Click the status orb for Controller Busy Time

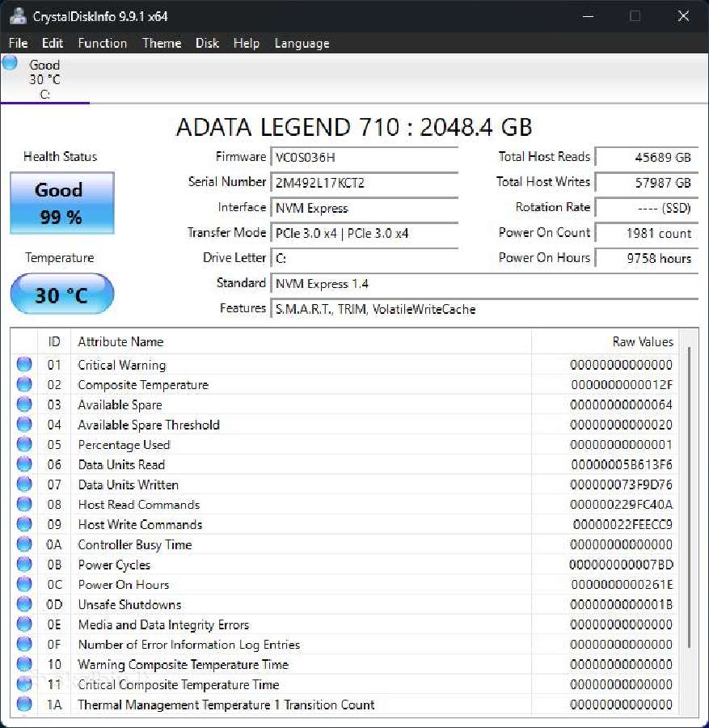(x=24, y=544)
